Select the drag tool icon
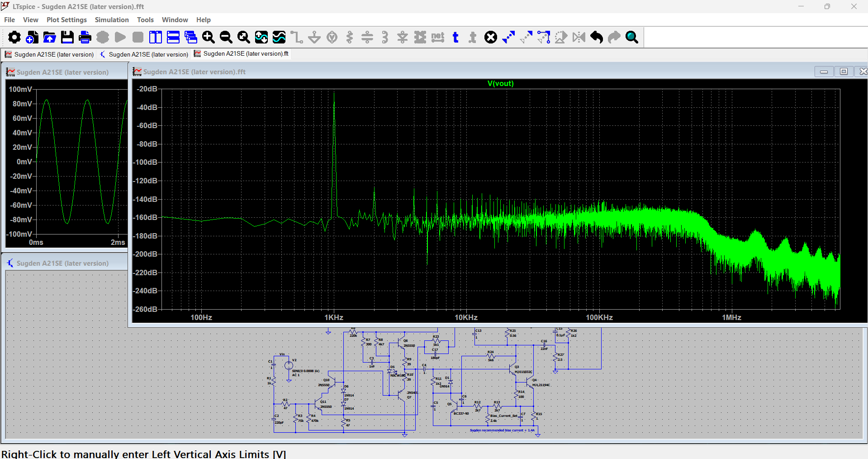This screenshot has height=459, width=868. point(544,37)
